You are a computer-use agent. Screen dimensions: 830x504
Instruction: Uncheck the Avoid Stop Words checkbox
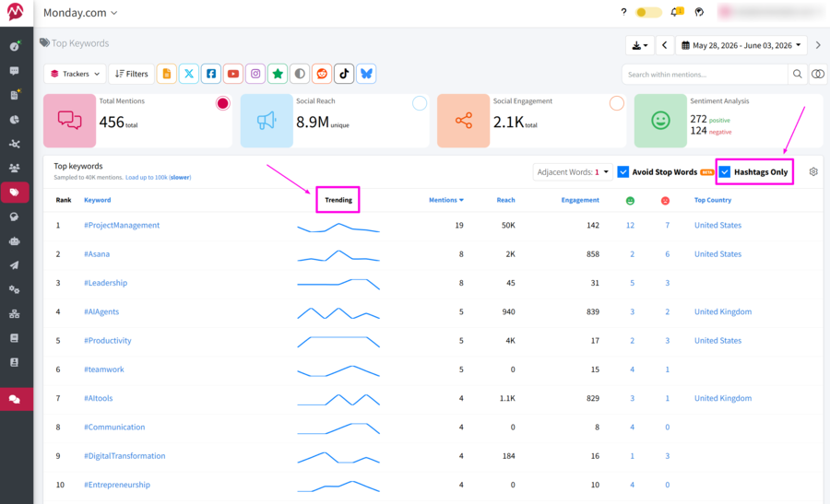point(623,172)
